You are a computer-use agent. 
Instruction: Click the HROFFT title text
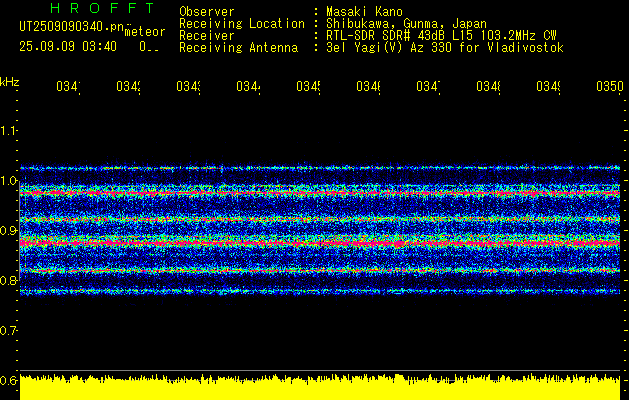103,8
